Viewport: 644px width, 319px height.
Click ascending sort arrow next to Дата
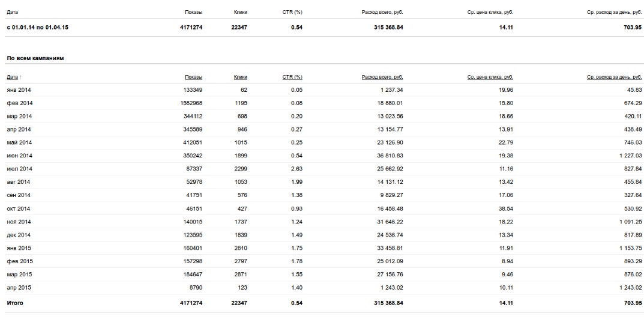click(x=20, y=77)
